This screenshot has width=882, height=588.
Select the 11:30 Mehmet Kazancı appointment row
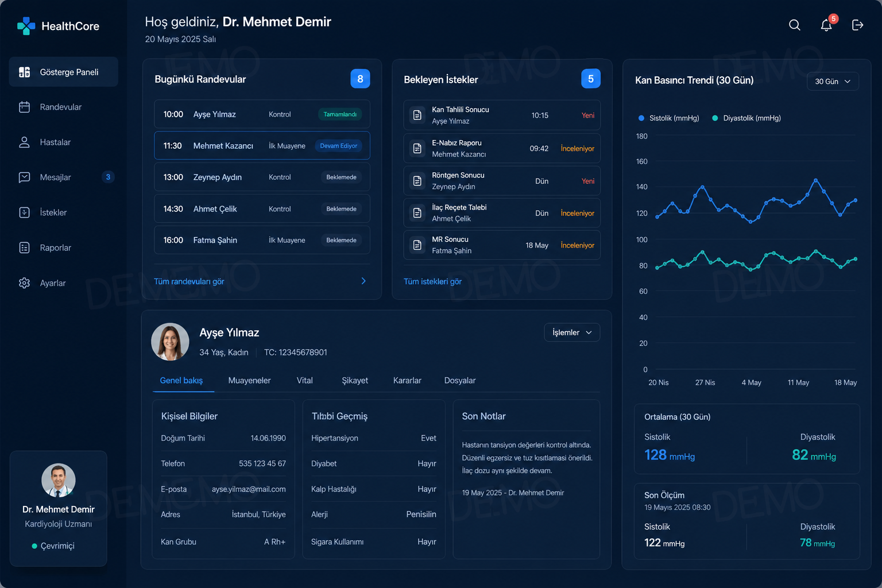[x=262, y=146]
